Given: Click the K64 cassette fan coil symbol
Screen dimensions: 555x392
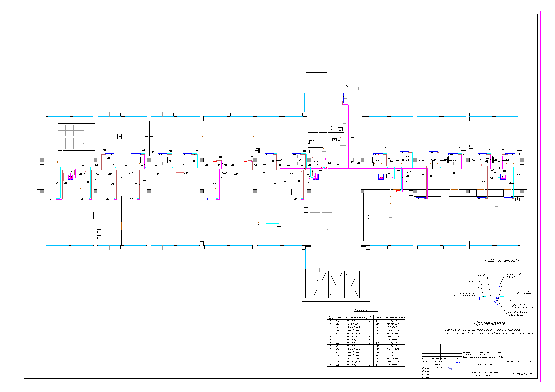Looking at the screenshot, I should coord(381,177).
